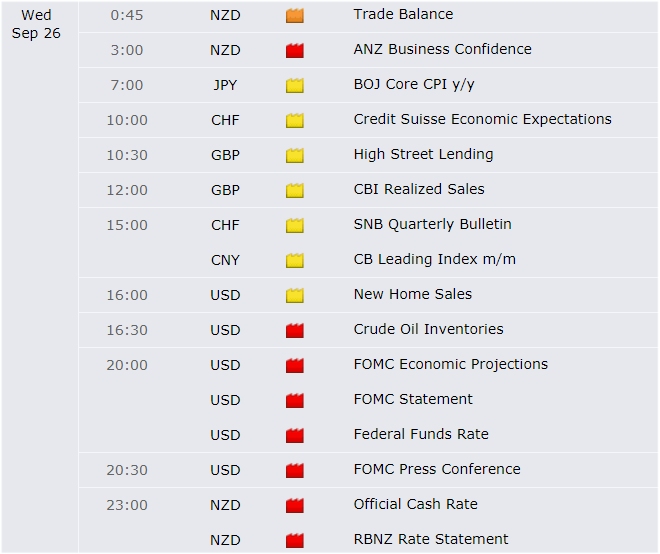The height and width of the screenshot is (554, 660).
Task: Open the Credit Suisse Economic Expectations event
Action: [x=482, y=119]
